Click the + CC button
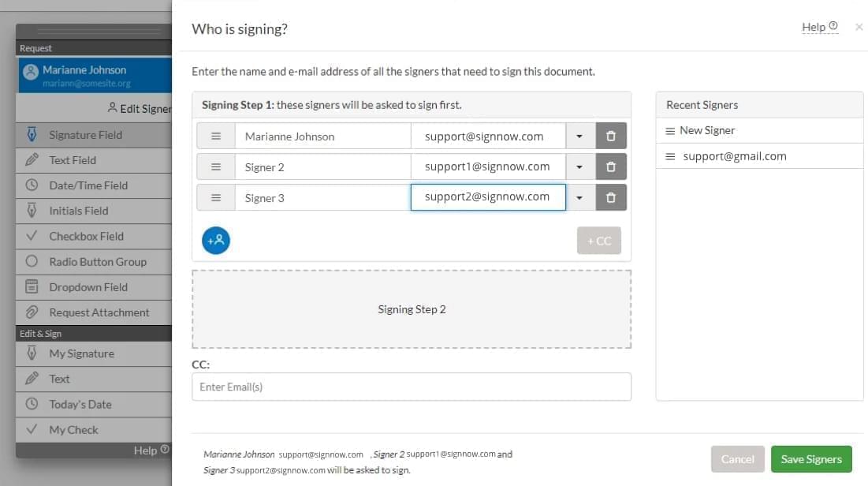Screen dimensions: 868x486 click(598, 241)
